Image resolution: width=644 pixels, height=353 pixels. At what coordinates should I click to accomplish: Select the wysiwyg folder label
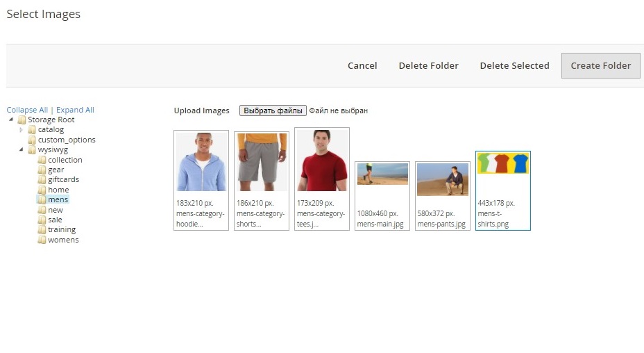click(x=53, y=150)
